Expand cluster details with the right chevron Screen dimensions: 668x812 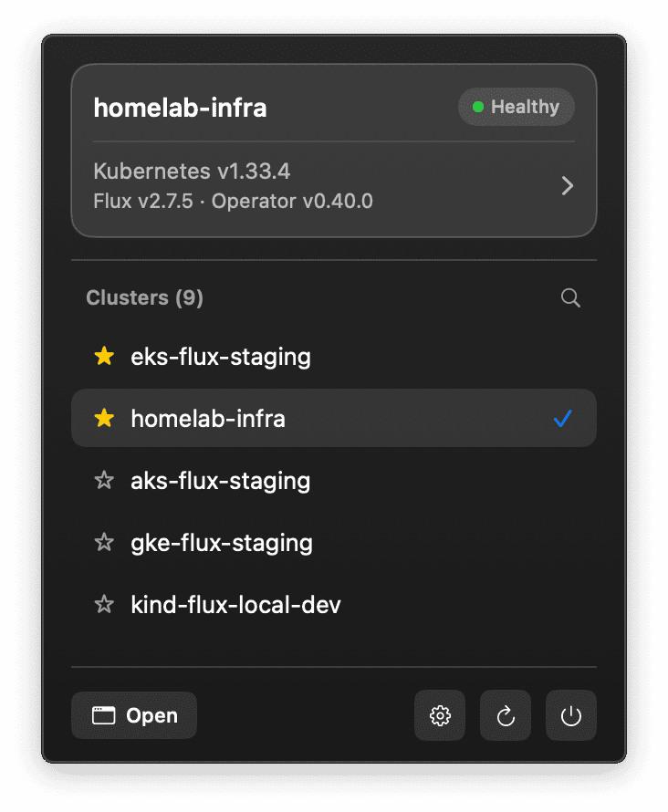point(567,185)
